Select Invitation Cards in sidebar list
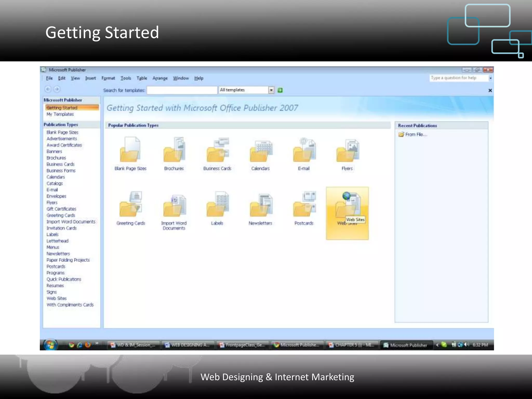The height and width of the screenshot is (399, 532). coord(62,228)
